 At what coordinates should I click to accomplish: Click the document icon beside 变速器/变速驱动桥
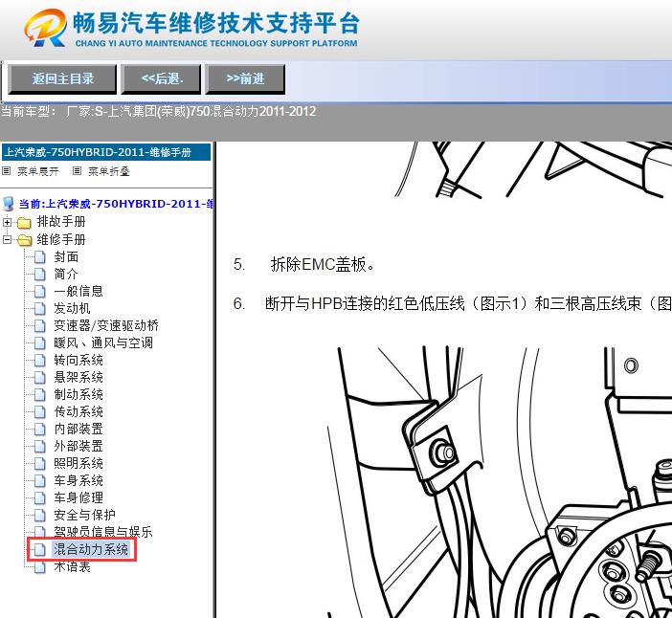[40, 326]
